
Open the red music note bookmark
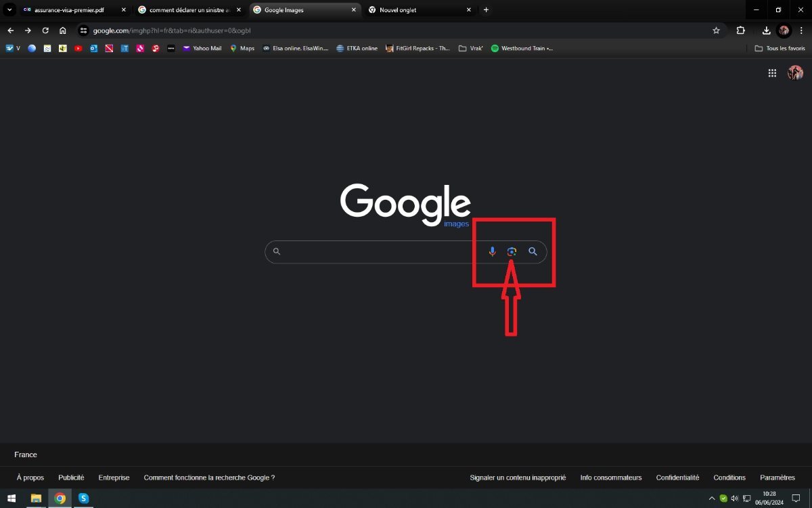(155, 48)
